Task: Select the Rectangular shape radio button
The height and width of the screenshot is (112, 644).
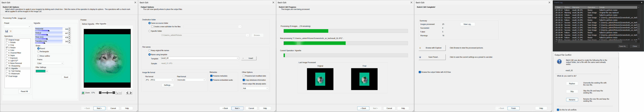Action: click(x=39, y=52)
